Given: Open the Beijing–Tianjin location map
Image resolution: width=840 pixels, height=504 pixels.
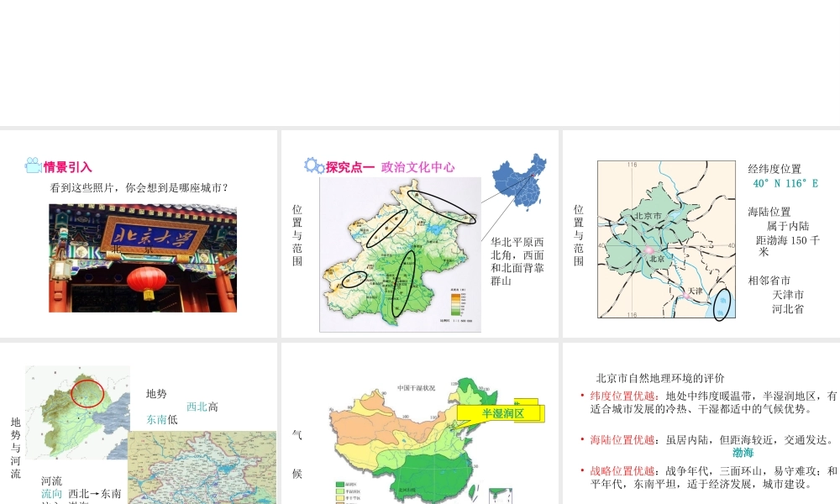Looking at the screenshot, I should (x=666, y=239).
